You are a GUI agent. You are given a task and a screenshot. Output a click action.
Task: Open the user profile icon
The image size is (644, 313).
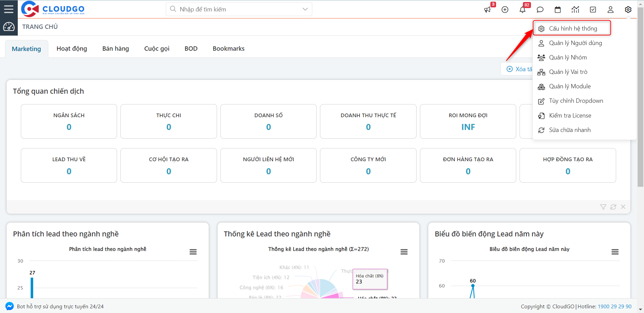[610, 10]
